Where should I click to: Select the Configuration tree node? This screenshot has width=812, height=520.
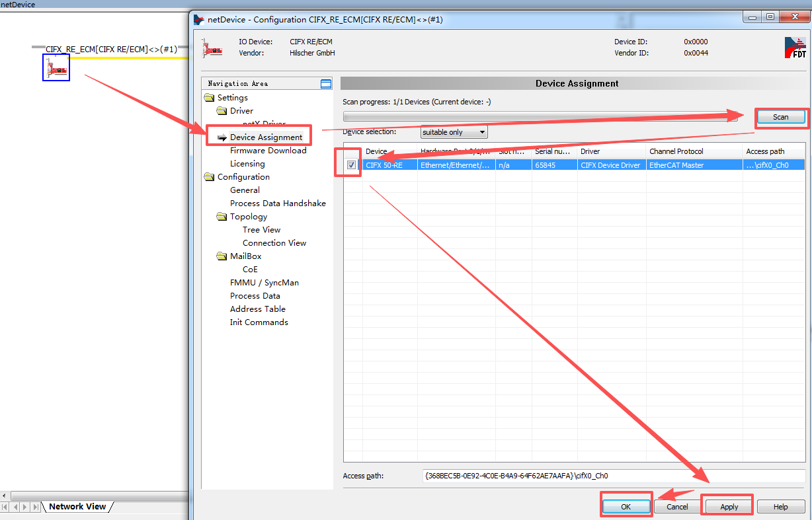click(243, 177)
